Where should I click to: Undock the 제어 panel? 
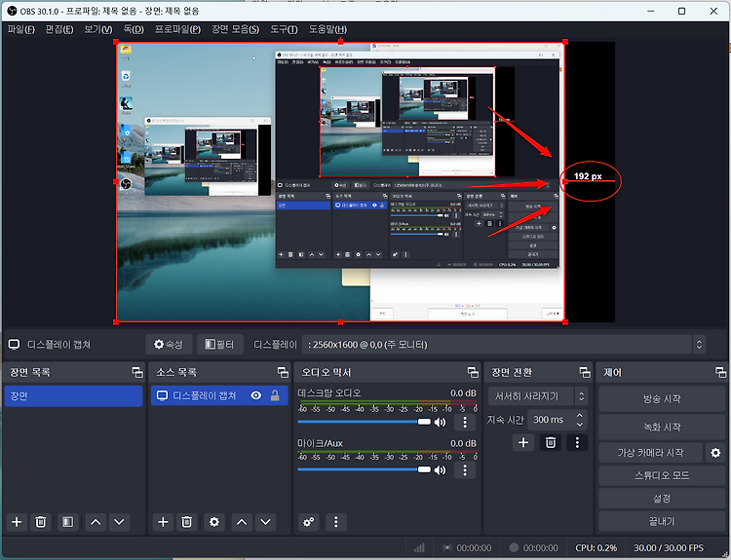pyautogui.click(x=720, y=372)
